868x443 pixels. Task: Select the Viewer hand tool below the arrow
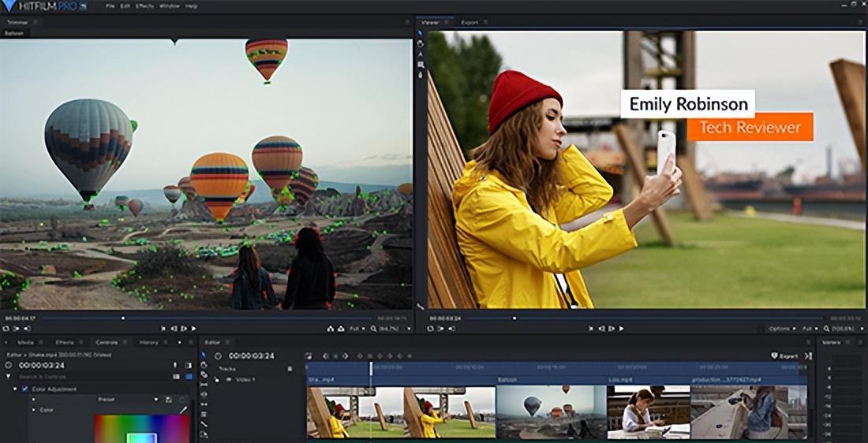[x=420, y=43]
